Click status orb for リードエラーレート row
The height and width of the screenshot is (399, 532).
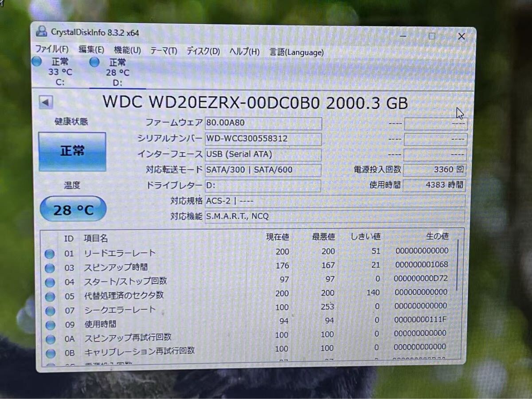(x=50, y=254)
